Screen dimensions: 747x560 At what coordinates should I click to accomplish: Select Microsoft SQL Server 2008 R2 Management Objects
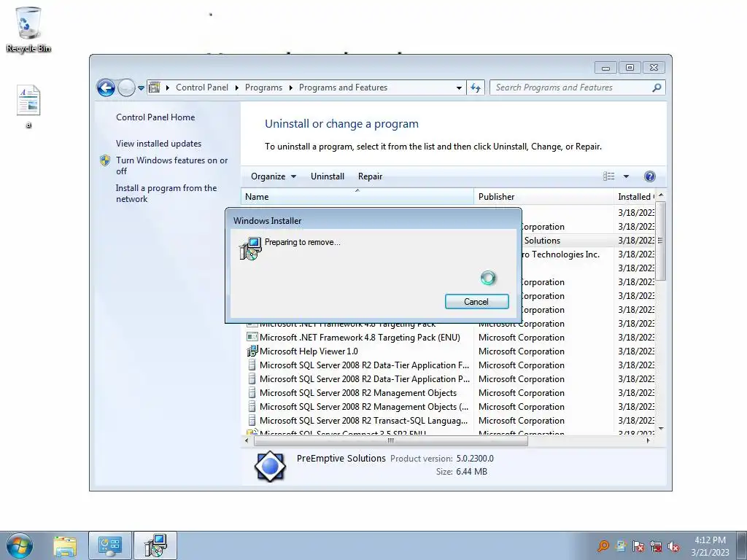click(x=357, y=393)
